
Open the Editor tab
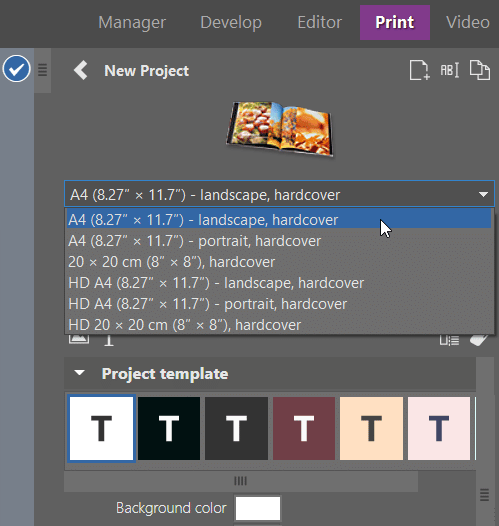pos(320,22)
